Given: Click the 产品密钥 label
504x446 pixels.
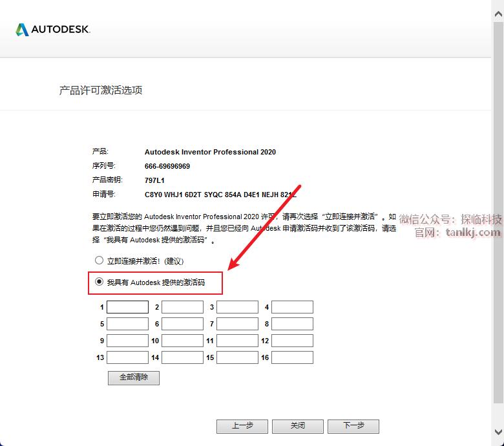Looking at the screenshot, I should click(x=107, y=180).
